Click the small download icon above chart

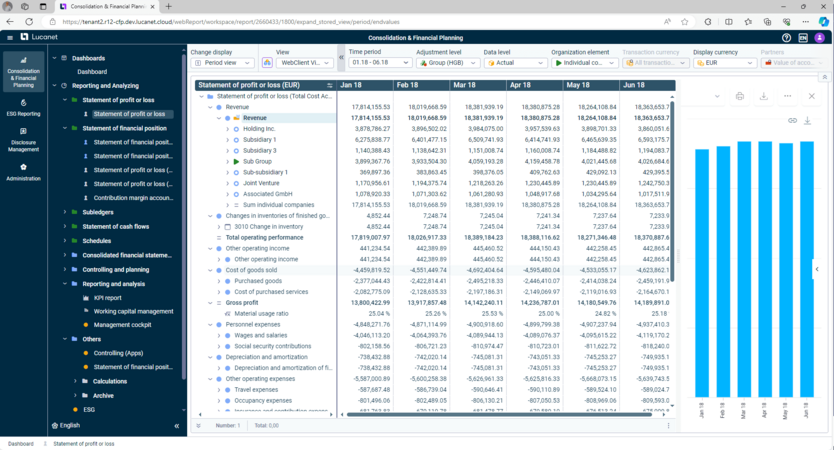click(807, 121)
